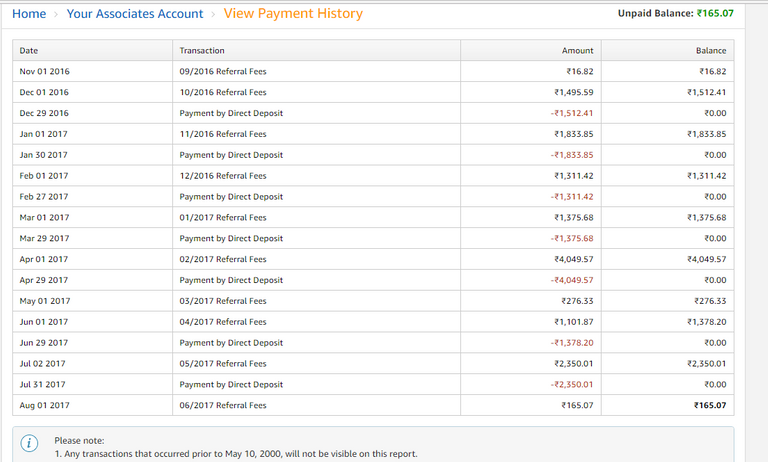The width and height of the screenshot is (768, 462).
Task: Click the Date column header
Action: pyautogui.click(x=29, y=50)
